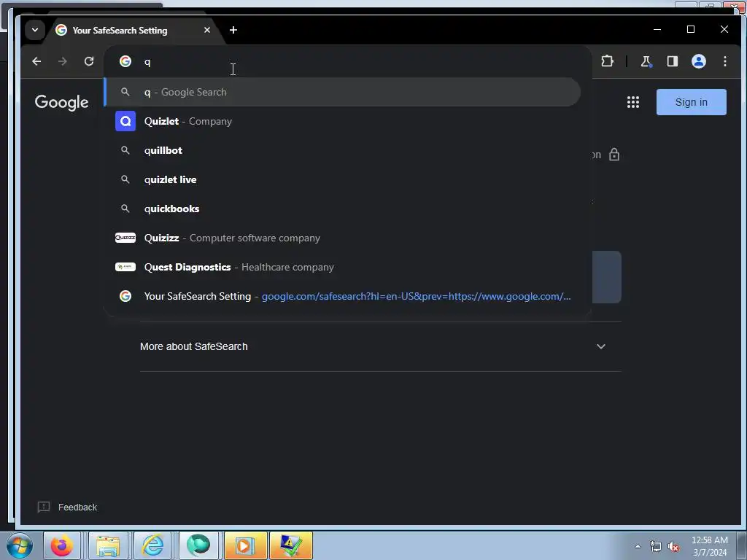Click the Quest Diagnostics logo icon
The image size is (747, 560).
pos(125,267)
